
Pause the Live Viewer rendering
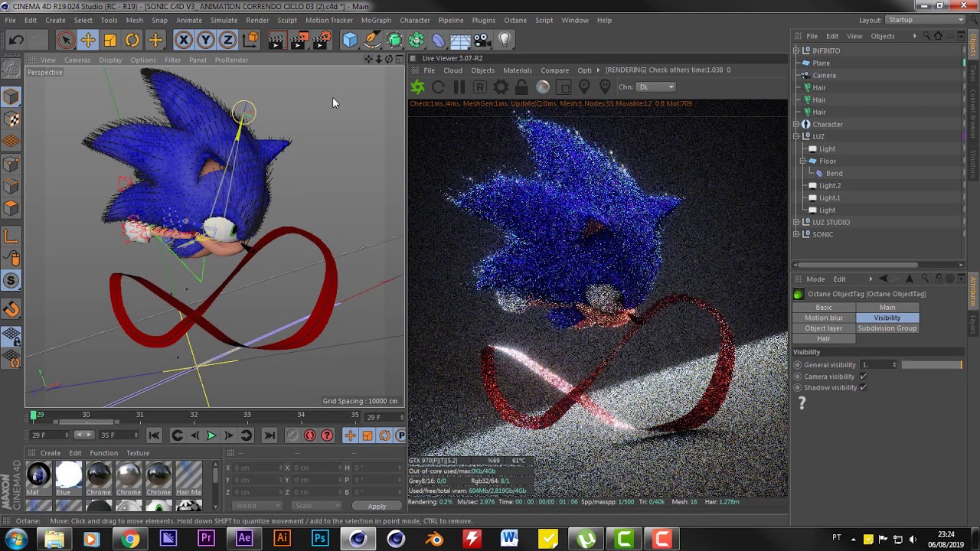click(x=459, y=87)
